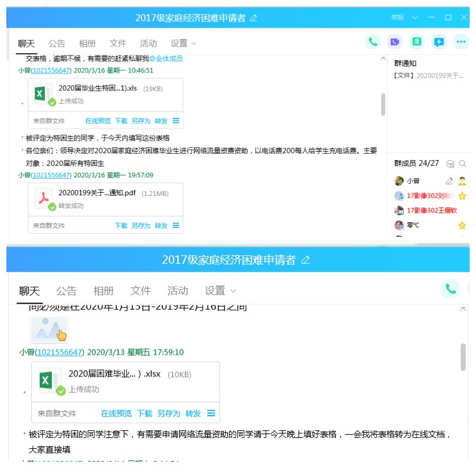This screenshot has height=468, width=476.
Task: Click 在线预览 for the 2020届毕业生特困 .xls file
Action: pyautogui.click(x=98, y=121)
